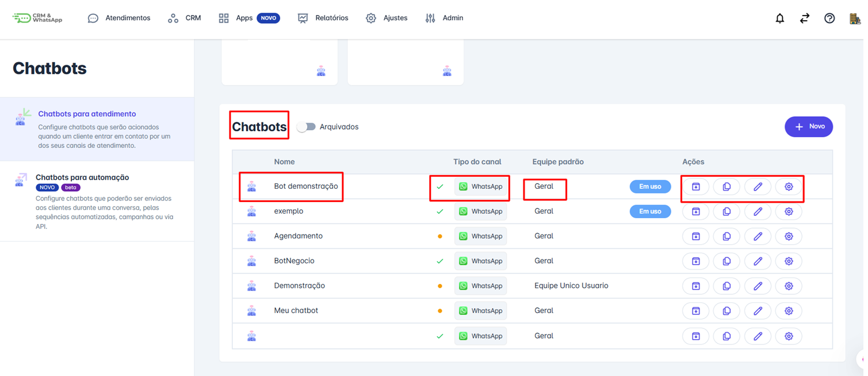Click the transfer arrows icon in the header
Image resolution: width=868 pixels, height=376 pixels.
804,18
